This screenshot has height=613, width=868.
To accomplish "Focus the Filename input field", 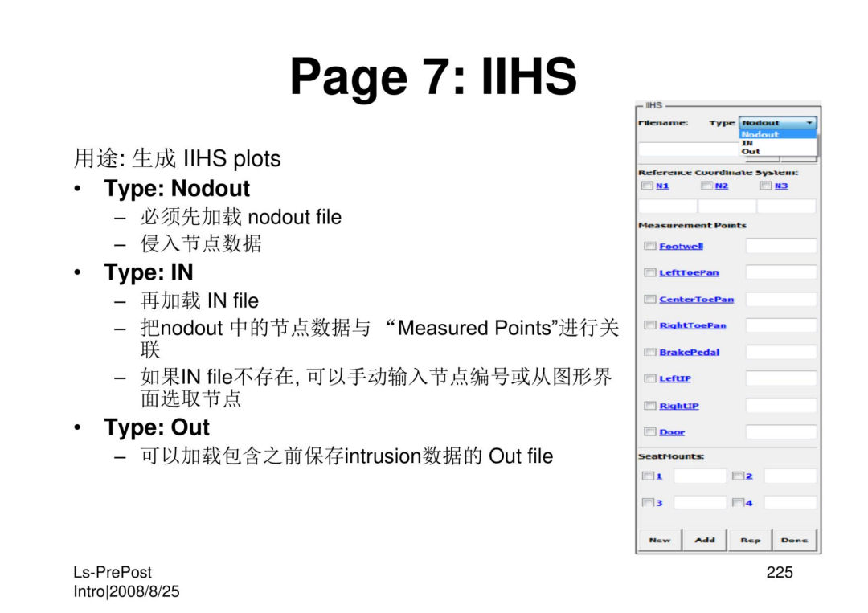I will coord(690,149).
